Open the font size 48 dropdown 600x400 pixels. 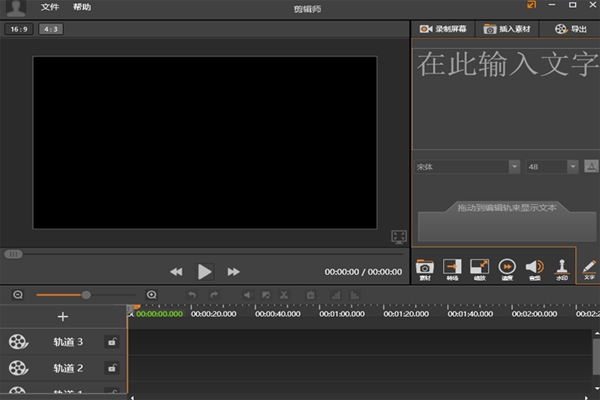pyautogui.click(x=573, y=167)
